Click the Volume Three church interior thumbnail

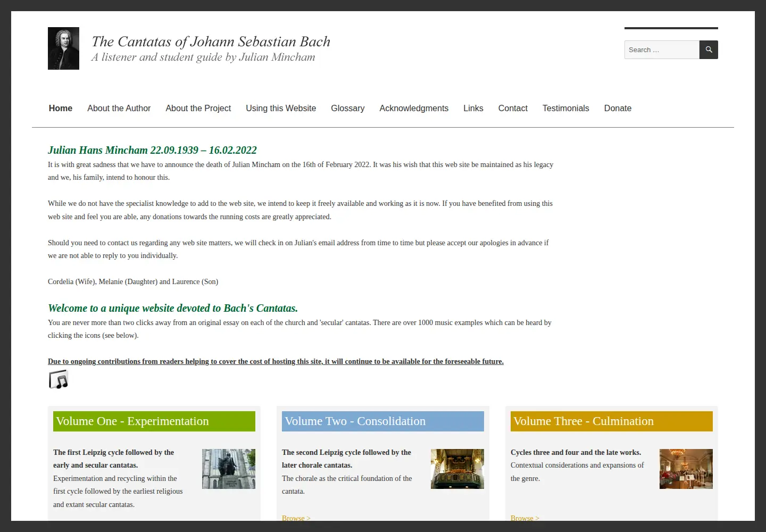pos(686,469)
